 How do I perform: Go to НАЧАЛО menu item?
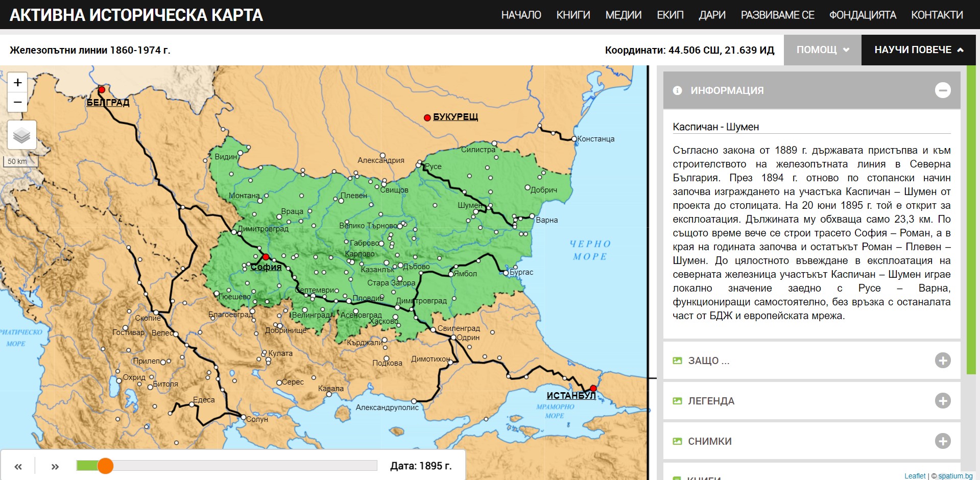(x=521, y=15)
